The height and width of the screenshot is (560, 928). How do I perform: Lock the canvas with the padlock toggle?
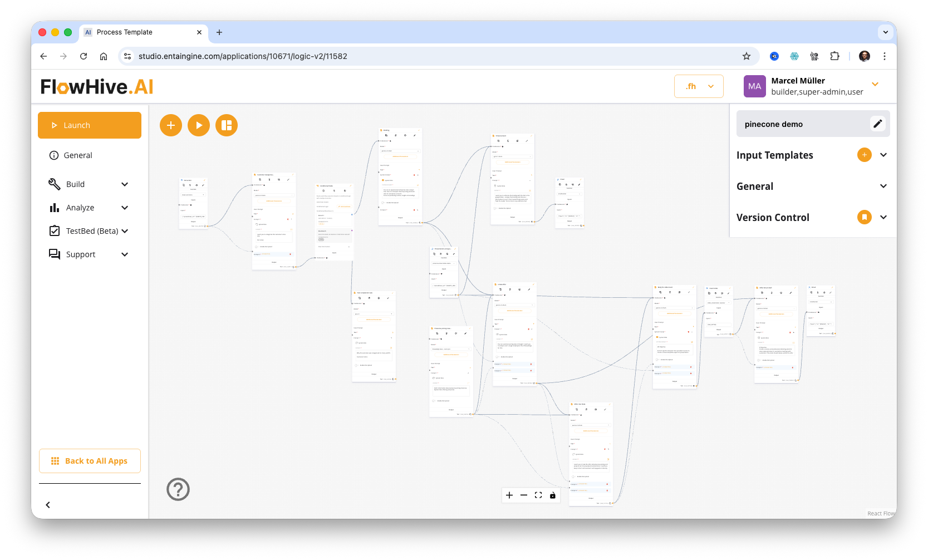(x=552, y=495)
